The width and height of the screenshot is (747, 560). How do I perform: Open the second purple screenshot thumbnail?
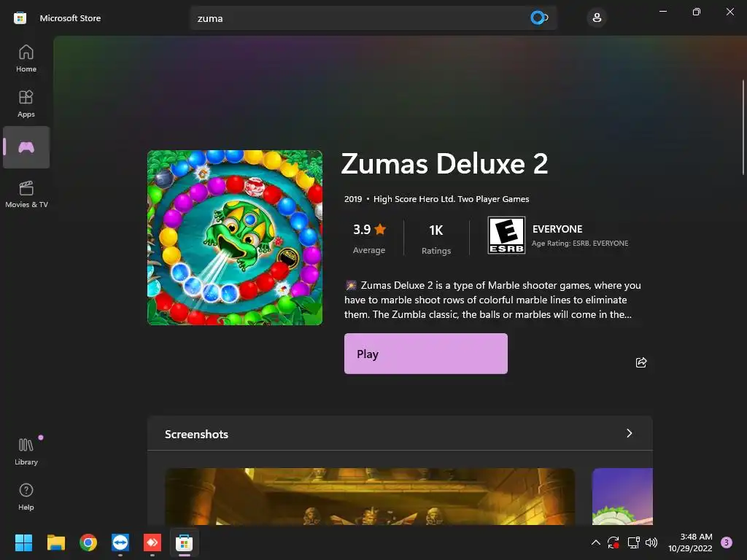pos(622,497)
